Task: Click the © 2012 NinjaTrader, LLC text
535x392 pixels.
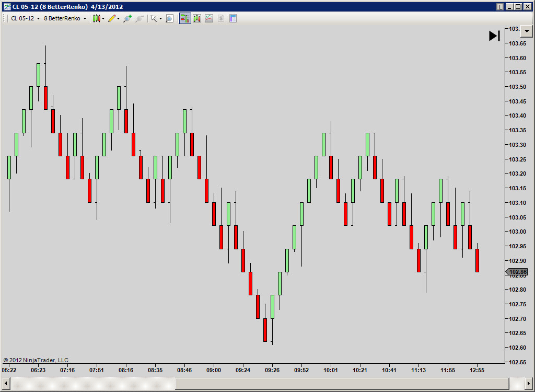Action: [36, 360]
